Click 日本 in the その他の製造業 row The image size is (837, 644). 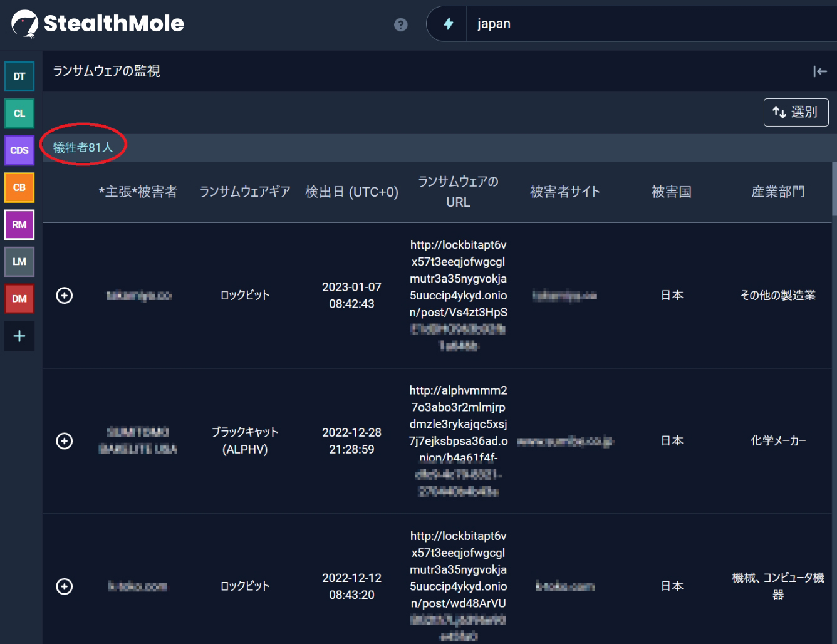coord(672,295)
